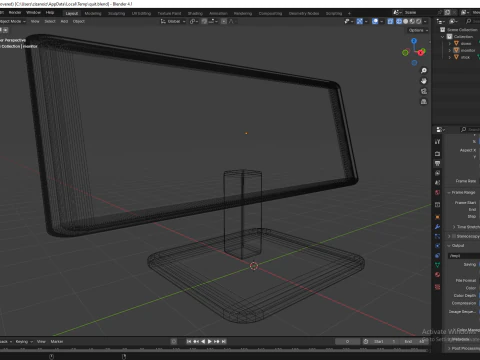This screenshot has height=360, width=480.
Task: Switch to the Geometry Nodes workspace tab
Action: click(x=304, y=13)
